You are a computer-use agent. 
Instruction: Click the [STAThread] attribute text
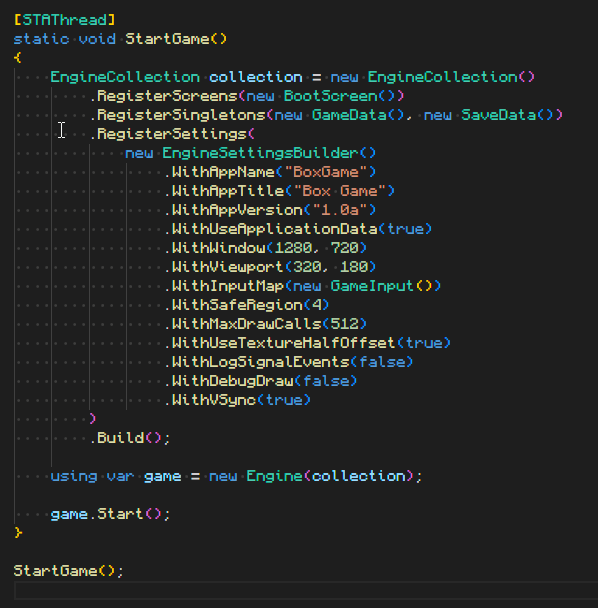[64, 20]
